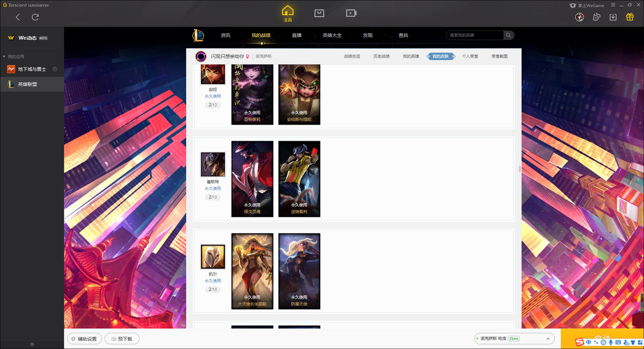Click the Sogou microphone voice input icon

point(611,343)
